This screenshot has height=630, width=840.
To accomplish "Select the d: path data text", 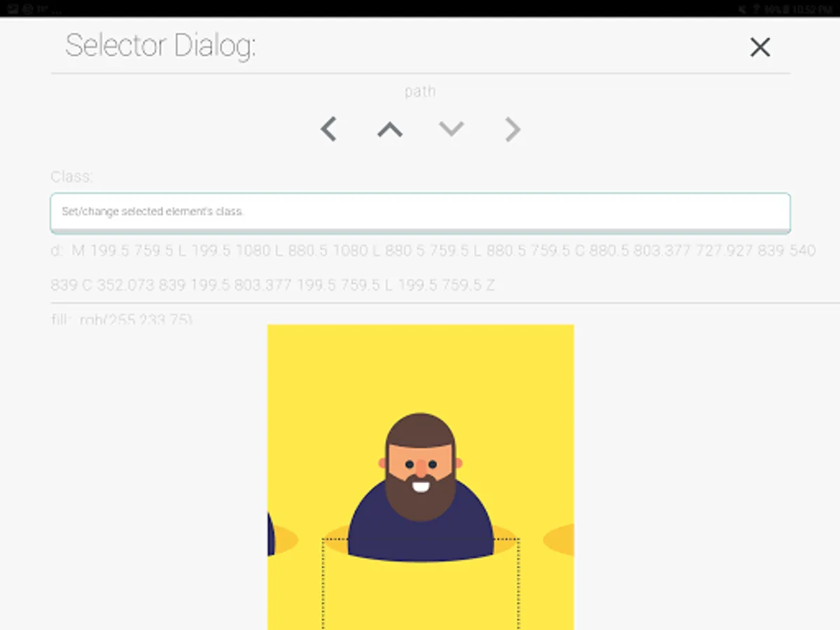I will pos(433,268).
